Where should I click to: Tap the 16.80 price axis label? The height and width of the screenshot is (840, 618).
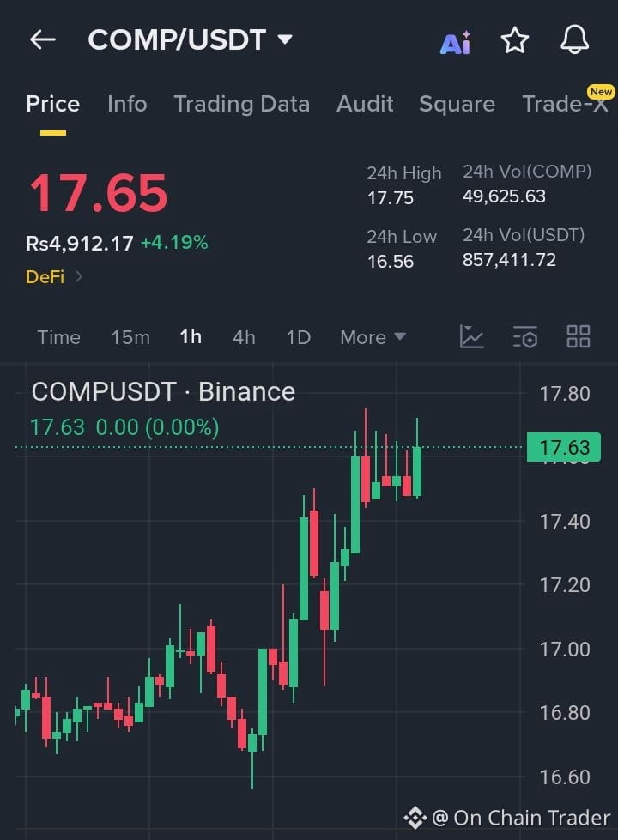565,713
